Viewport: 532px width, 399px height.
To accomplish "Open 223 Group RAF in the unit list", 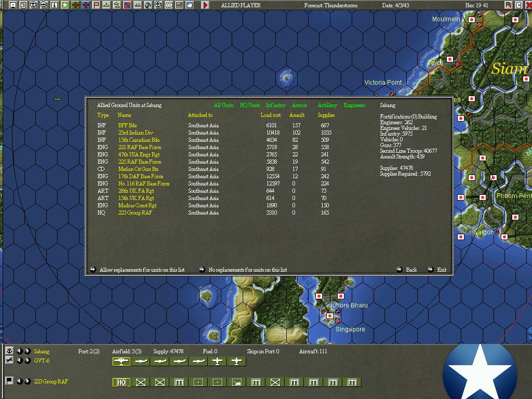I will coord(135,212).
